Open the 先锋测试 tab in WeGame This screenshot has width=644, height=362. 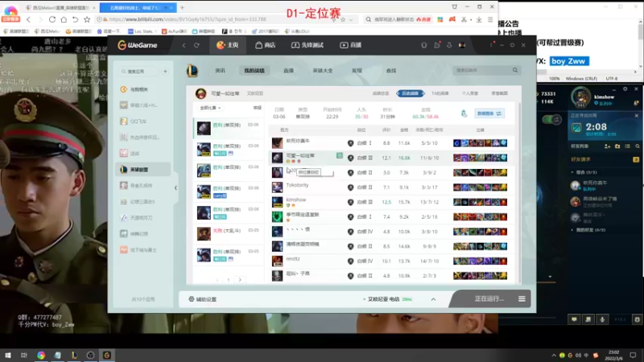click(x=308, y=45)
